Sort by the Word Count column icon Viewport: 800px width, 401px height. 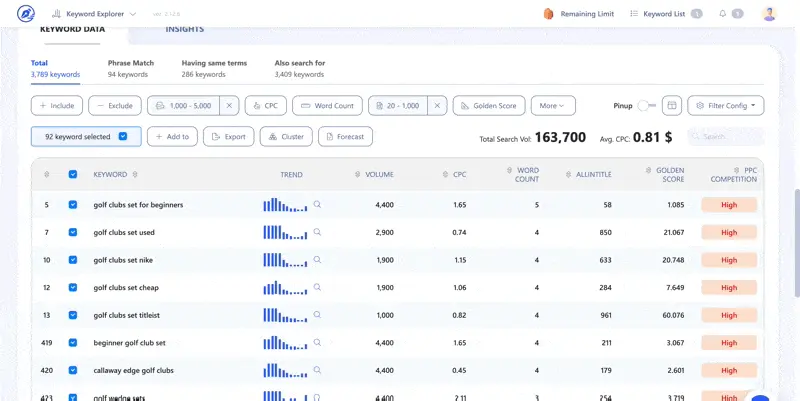(x=510, y=170)
